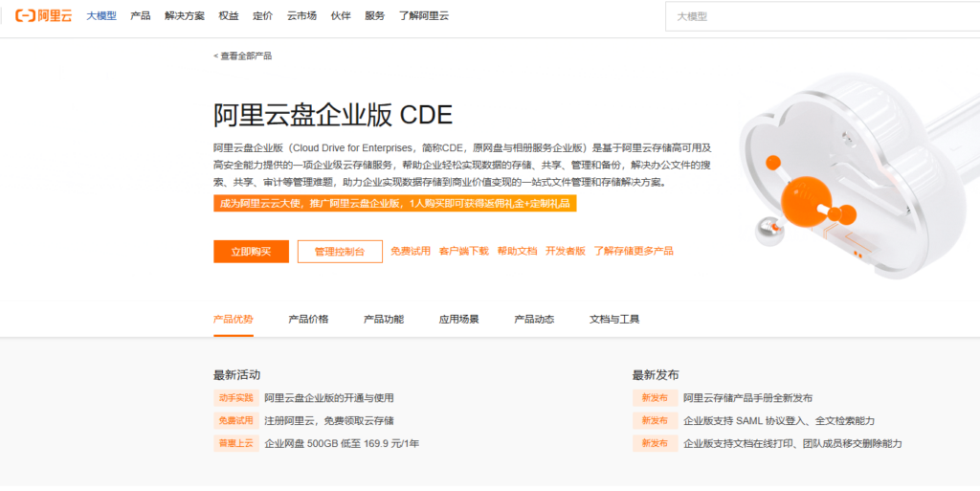
Task: Click the orange 阿里云云大使 promotion banner
Action: [x=394, y=203]
